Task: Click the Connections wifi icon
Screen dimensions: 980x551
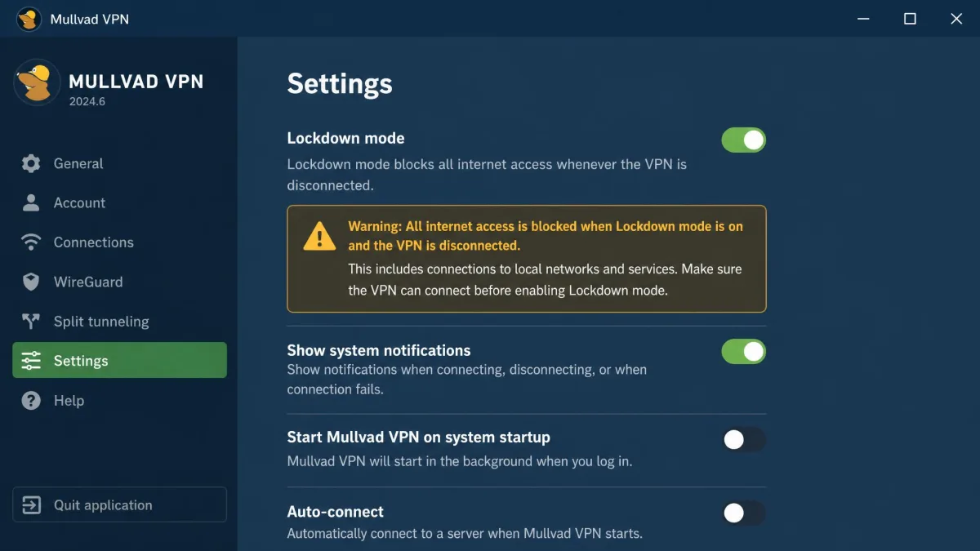Action: tap(31, 242)
